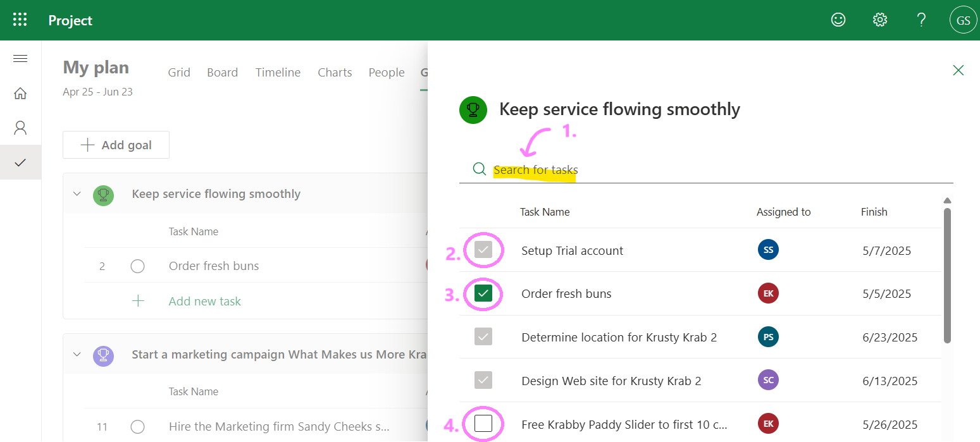The height and width of the screenshot is (442, 980).
Task: Click the Project app name
Action: (x=70, y=20)
